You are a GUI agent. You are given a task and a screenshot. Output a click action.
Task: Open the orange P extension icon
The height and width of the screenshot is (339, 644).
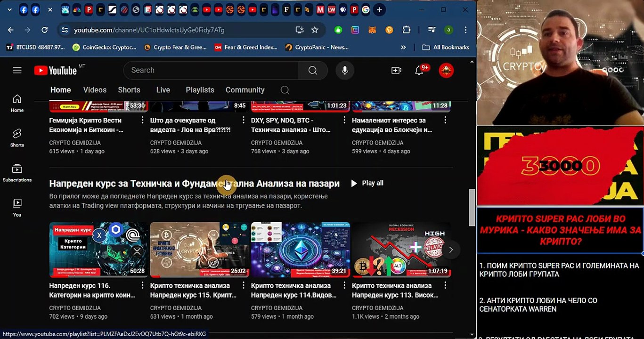(x=389, y=30)
